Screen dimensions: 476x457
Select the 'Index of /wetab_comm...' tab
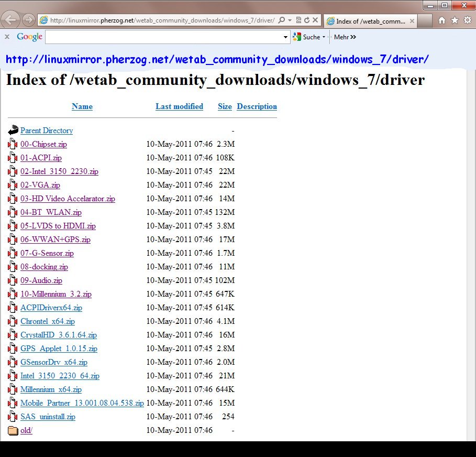(371, 21)
